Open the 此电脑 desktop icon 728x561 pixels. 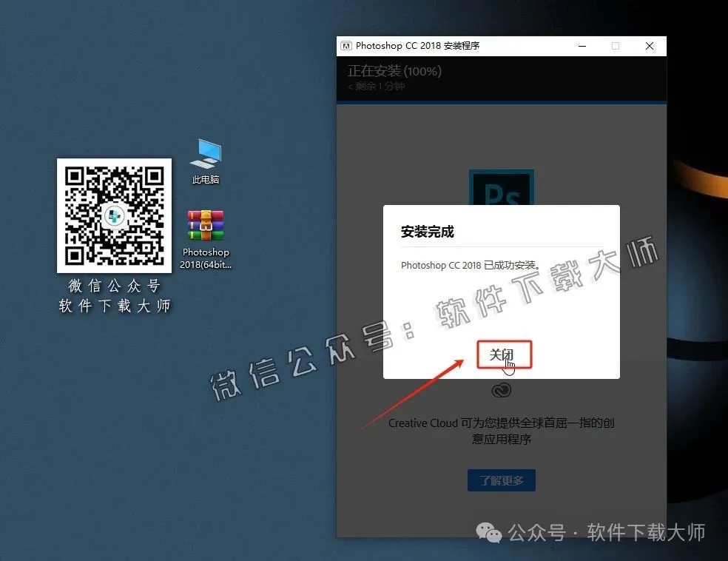[x=205, y=157]
